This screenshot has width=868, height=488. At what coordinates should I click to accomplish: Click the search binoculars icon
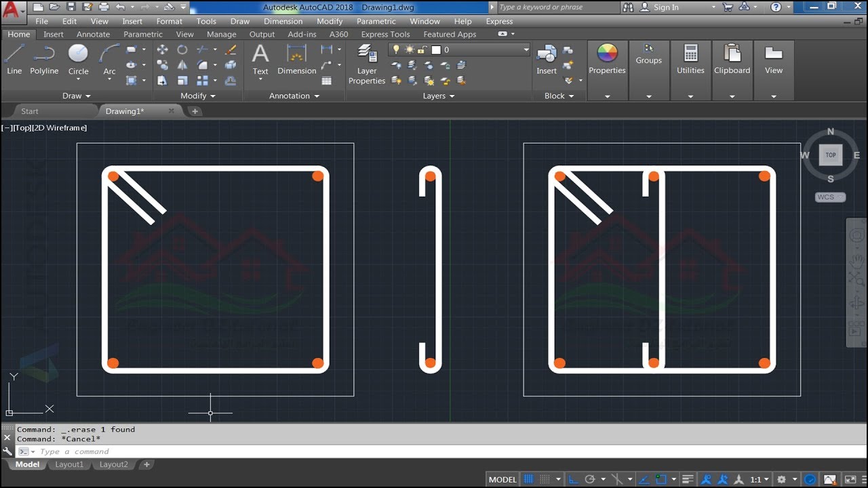pos(628,7)
